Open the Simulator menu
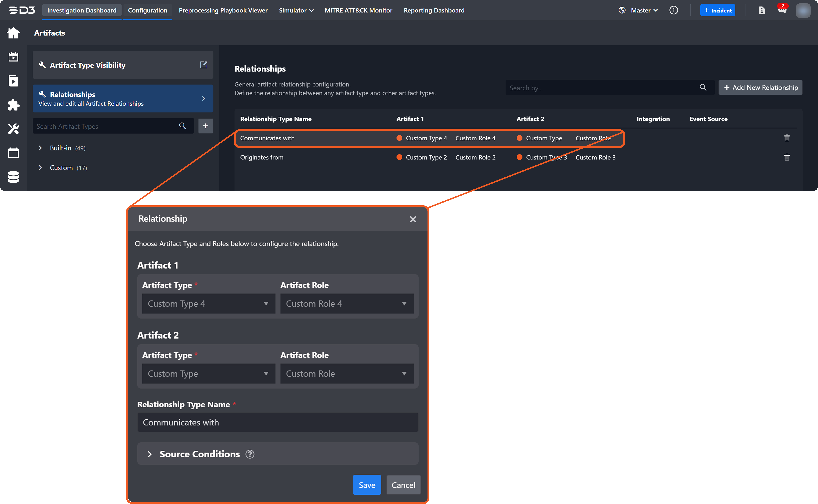The height and width of the screenshot is (504, 818). point(296,10)
